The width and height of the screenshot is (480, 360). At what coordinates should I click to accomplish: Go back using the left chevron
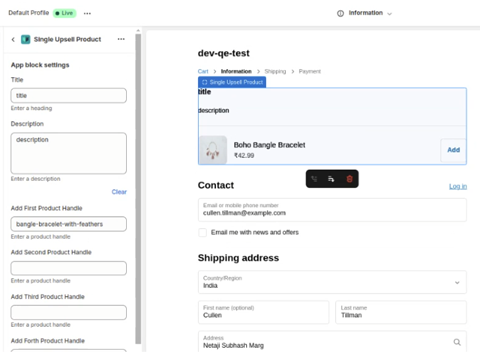pyautogui.click(x=13, y=40)
